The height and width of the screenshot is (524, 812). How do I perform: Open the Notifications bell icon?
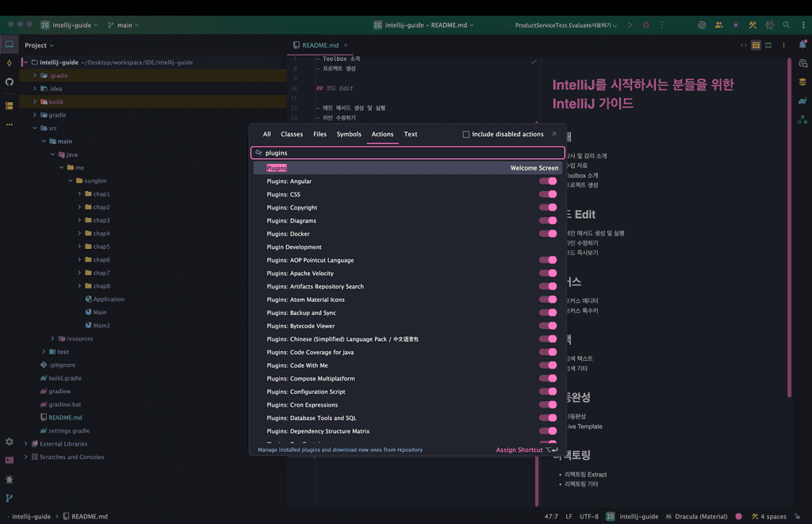(x=802, y=45)
